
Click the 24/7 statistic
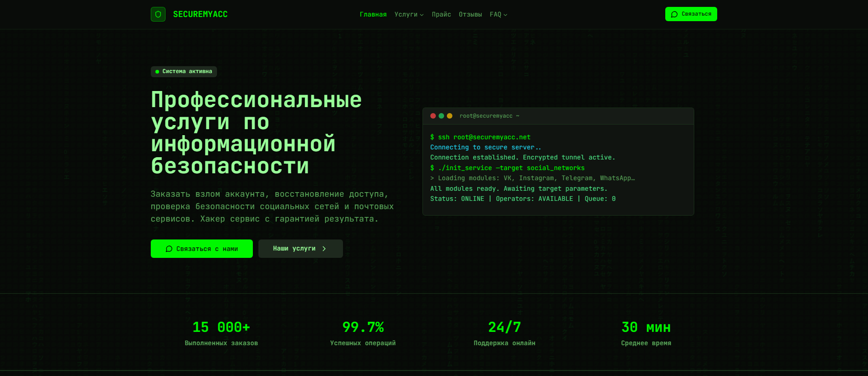[504, 327]
